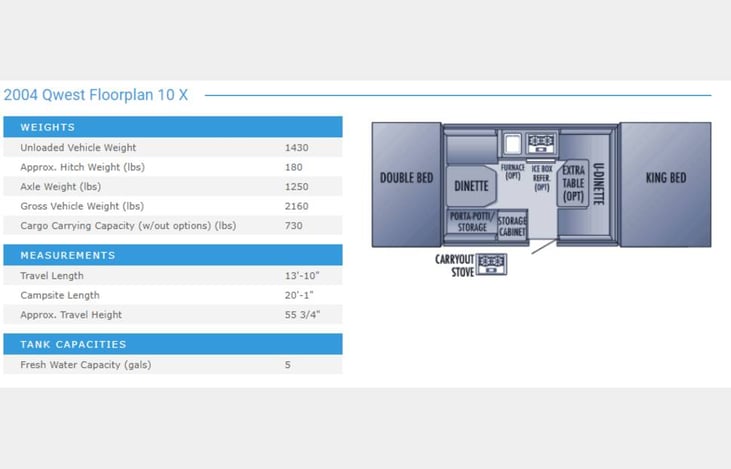Select the travel height value 55 3/4"

tap(302, 315)
